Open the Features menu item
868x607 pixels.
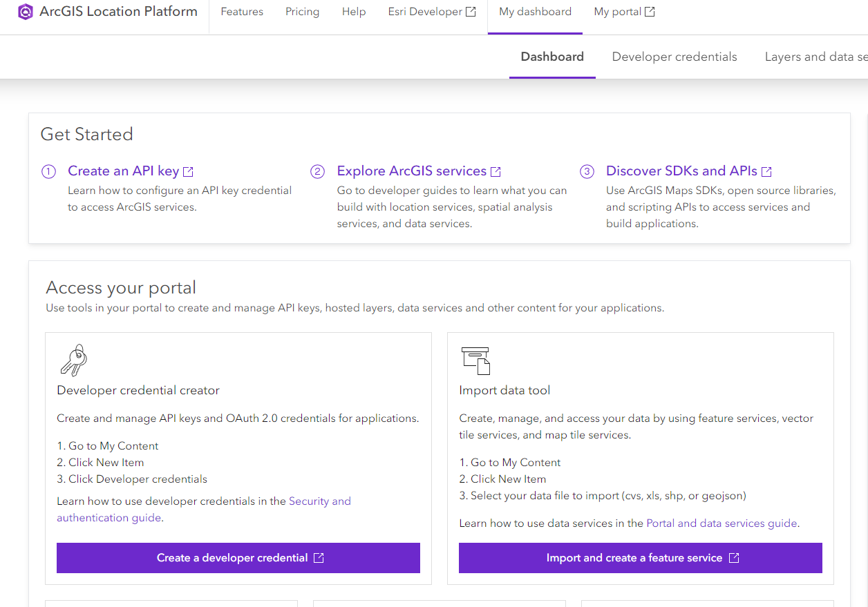click(x=242, y=12)
